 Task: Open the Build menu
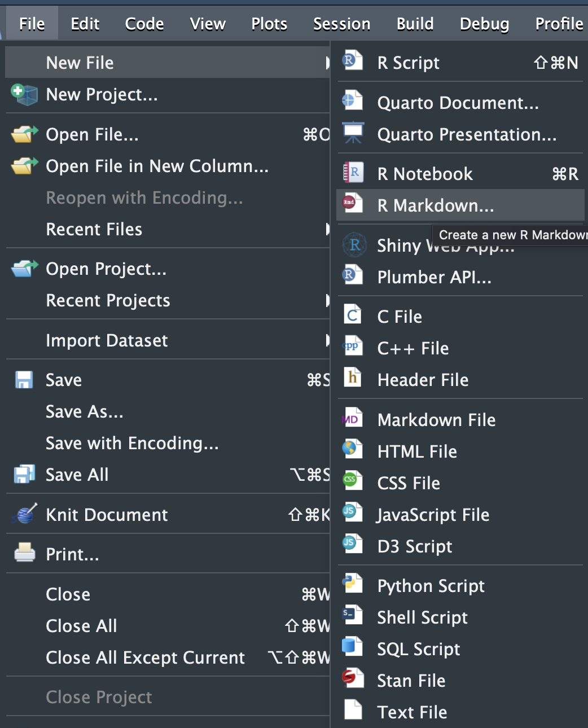415,24
